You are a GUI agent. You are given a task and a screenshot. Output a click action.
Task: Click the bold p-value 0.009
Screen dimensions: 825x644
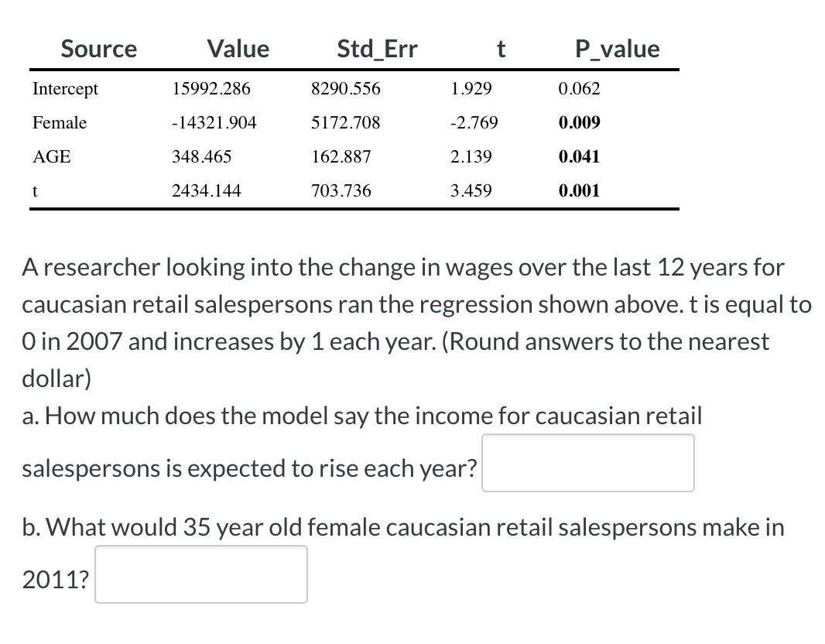[x=580, y=122]
